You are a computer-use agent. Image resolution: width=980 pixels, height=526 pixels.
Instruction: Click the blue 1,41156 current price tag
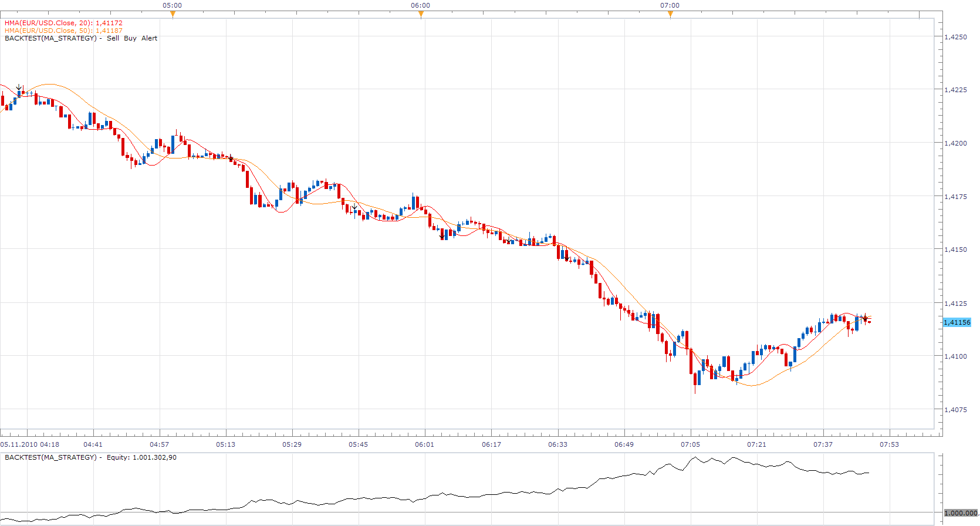click(957, 322)
